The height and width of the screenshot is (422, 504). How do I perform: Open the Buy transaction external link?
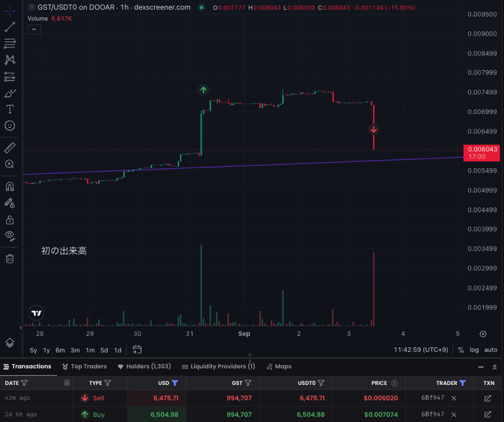click(488, 415)
